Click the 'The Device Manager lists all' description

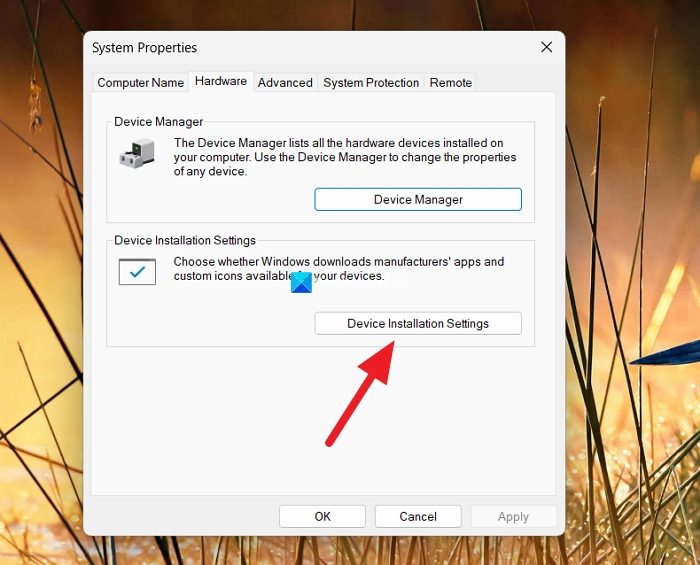pos(345,157)
